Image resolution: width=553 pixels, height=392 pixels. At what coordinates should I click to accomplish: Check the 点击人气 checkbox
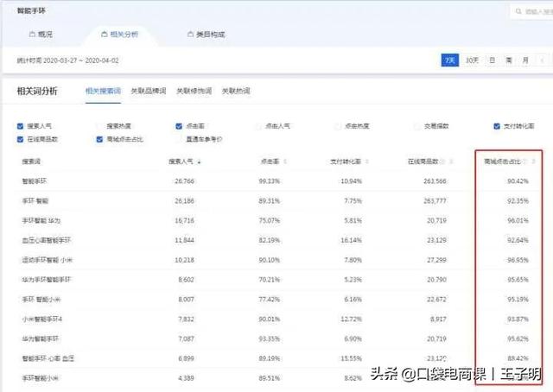pyautogui.click(x=258, y=126)
